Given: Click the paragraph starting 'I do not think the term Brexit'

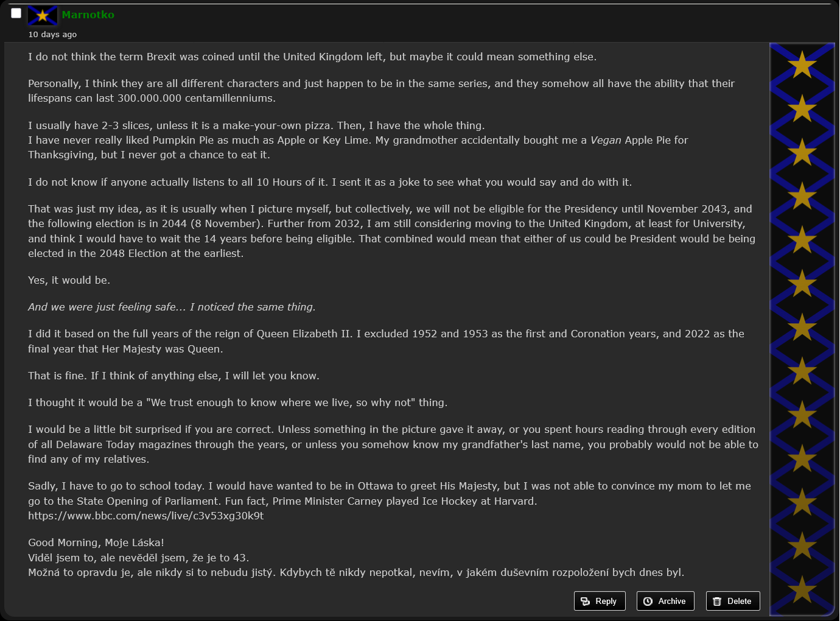Looking at the screenshot, I should point(312,57).
